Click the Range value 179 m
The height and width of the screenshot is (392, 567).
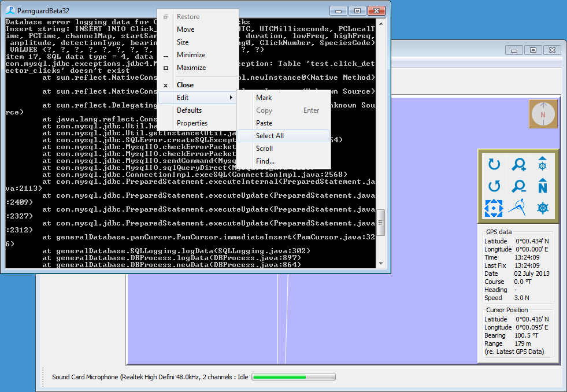click(522, 343)
